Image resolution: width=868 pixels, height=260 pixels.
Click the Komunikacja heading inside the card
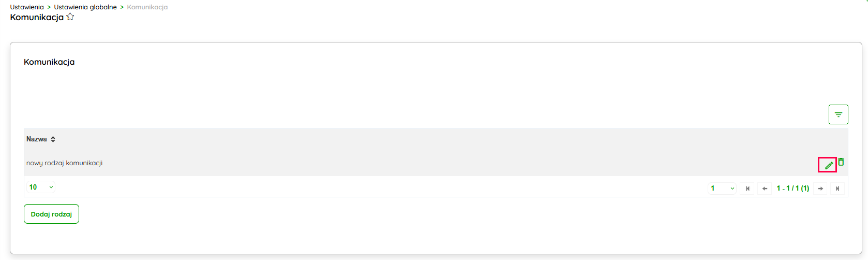[x=49, y=62]
